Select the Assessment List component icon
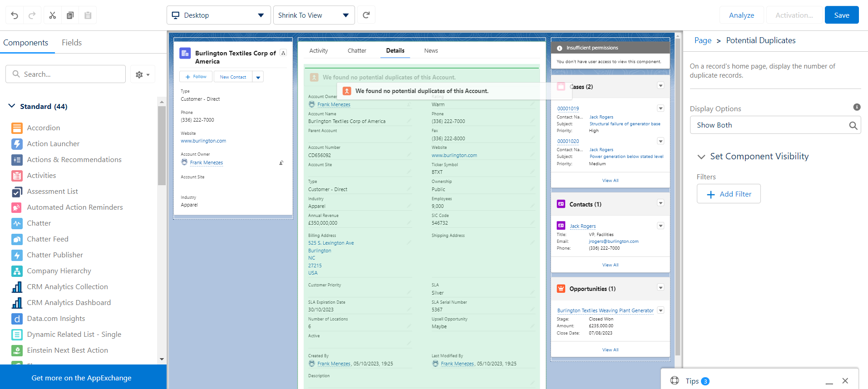 pyautogui.click(x=17, y=192)
